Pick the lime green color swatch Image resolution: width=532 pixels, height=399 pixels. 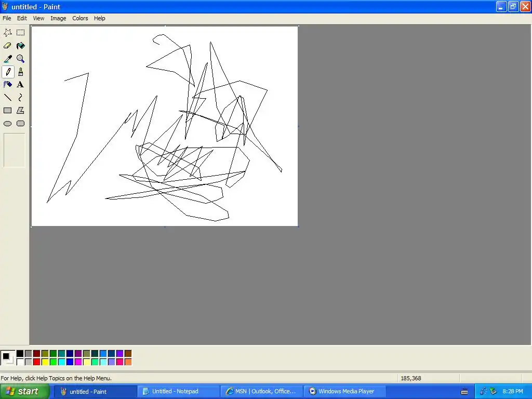click(54, 362)
